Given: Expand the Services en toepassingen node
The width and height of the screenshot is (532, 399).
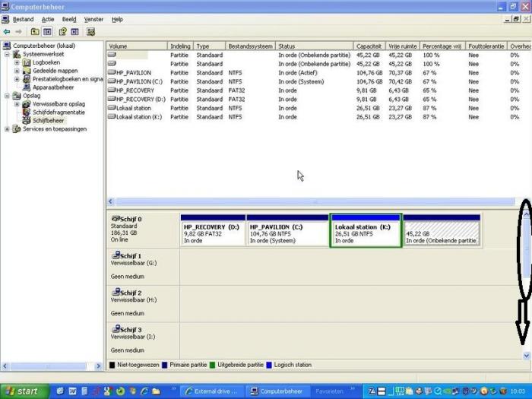Looking at the screenshot, I should 7,129.
